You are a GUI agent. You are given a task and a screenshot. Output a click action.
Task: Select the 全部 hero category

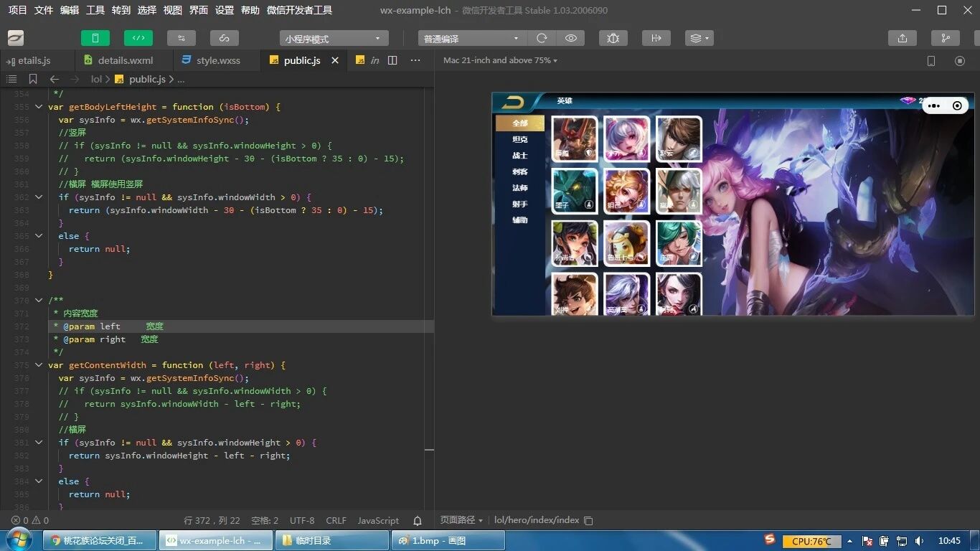[520, 123]
